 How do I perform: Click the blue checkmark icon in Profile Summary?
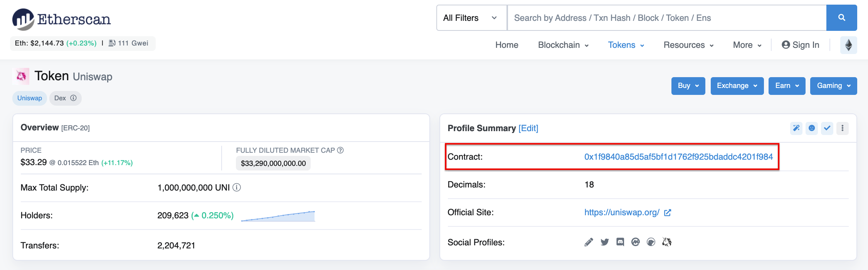(x=827, y=128)
